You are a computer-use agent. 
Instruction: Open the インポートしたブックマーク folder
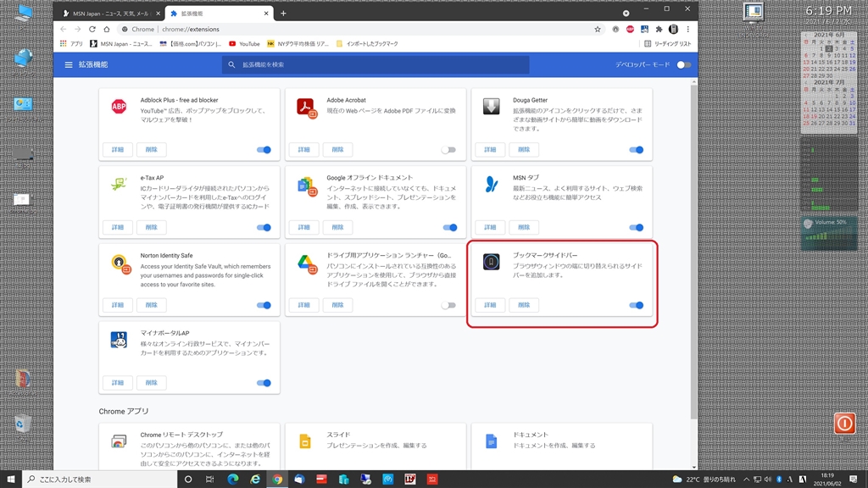367,44
